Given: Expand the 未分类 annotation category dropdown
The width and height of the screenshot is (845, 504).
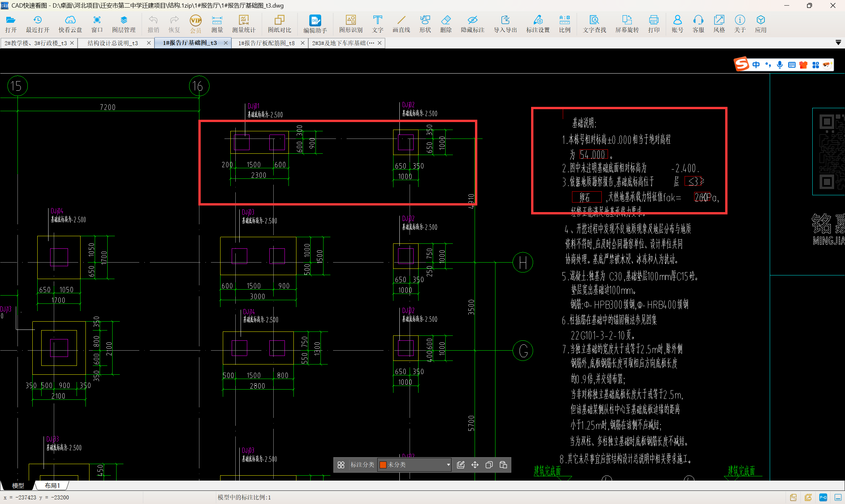Looking at the screenshot, I should click(x=448, y=465).
